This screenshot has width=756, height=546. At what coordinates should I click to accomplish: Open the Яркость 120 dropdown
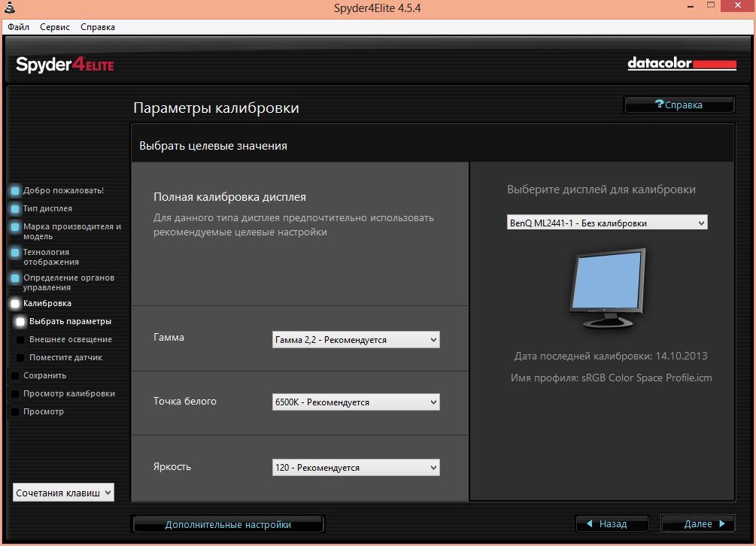click(355, 468)
